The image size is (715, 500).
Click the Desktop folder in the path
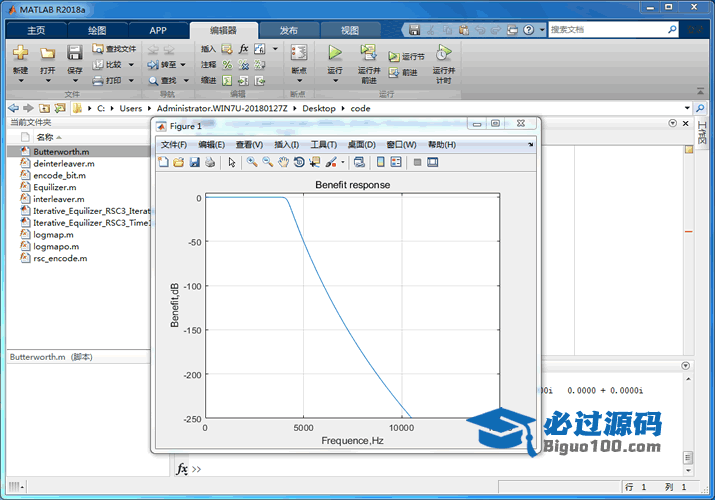(319, 108)
